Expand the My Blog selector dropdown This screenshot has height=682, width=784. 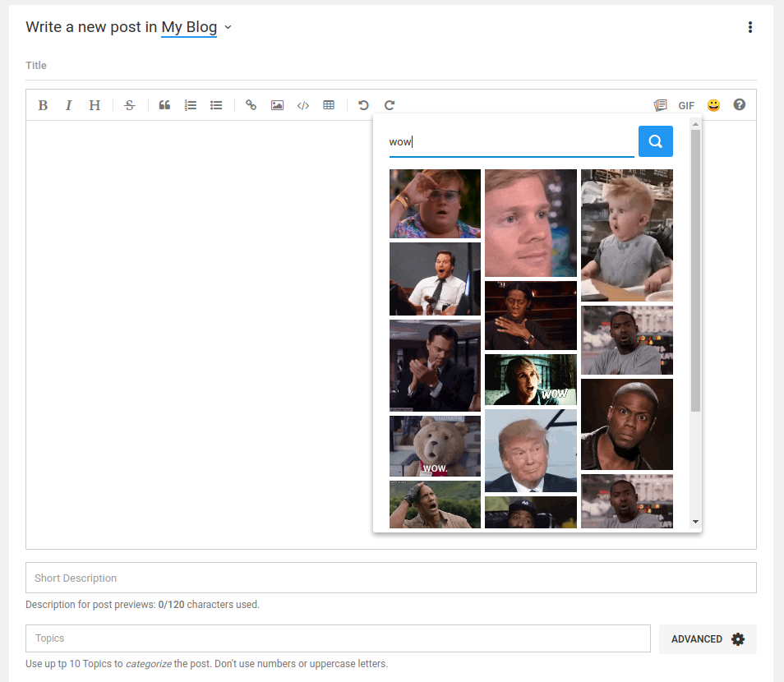click(x=228, y=27)
